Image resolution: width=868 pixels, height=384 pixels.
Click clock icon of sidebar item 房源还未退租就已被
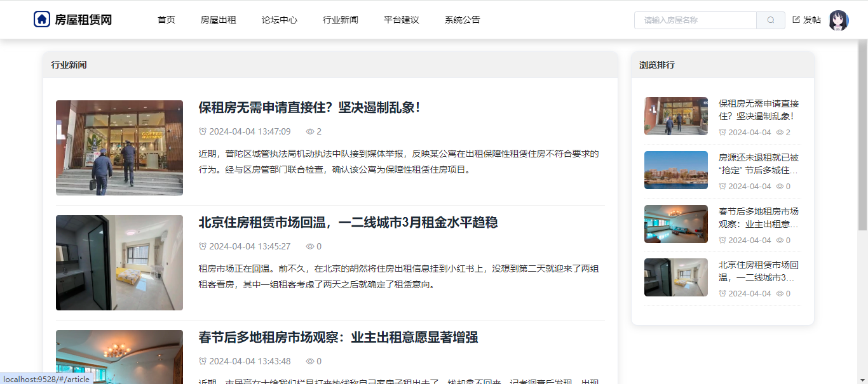pyautogui.click(x=722, y=187)
